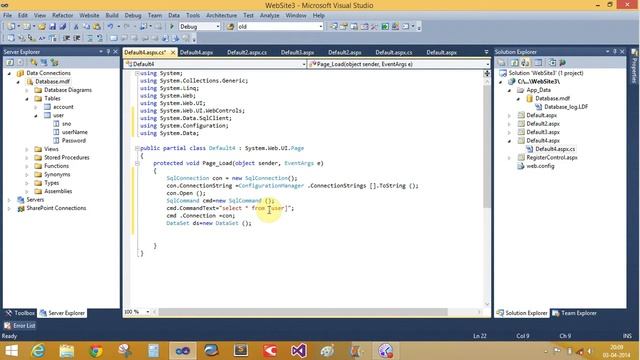Open the Error List panel
Image resolution: width=640 pixels, height=360 pixels.
20,326
